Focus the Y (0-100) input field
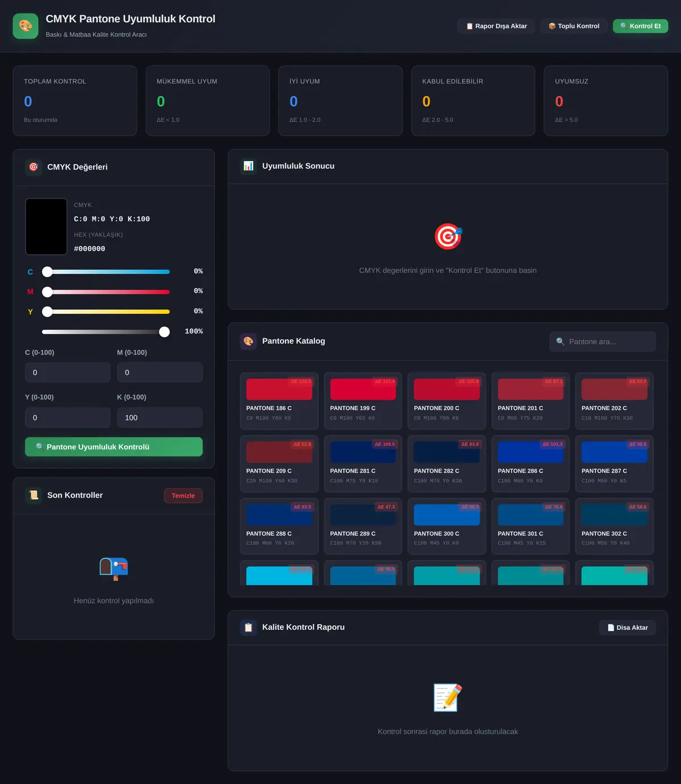Image resolution: width=681 pixels, height=784 pixels. click(68, 418)
